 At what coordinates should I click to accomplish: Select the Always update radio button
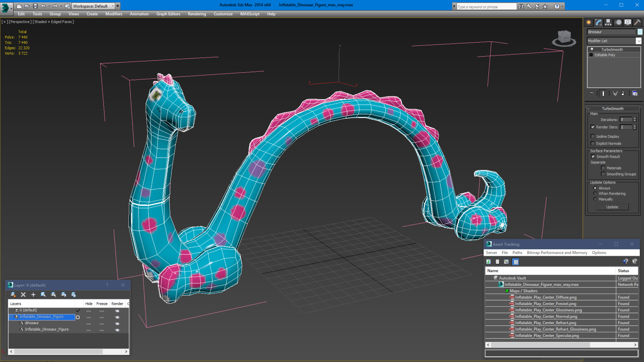point(595,188)
